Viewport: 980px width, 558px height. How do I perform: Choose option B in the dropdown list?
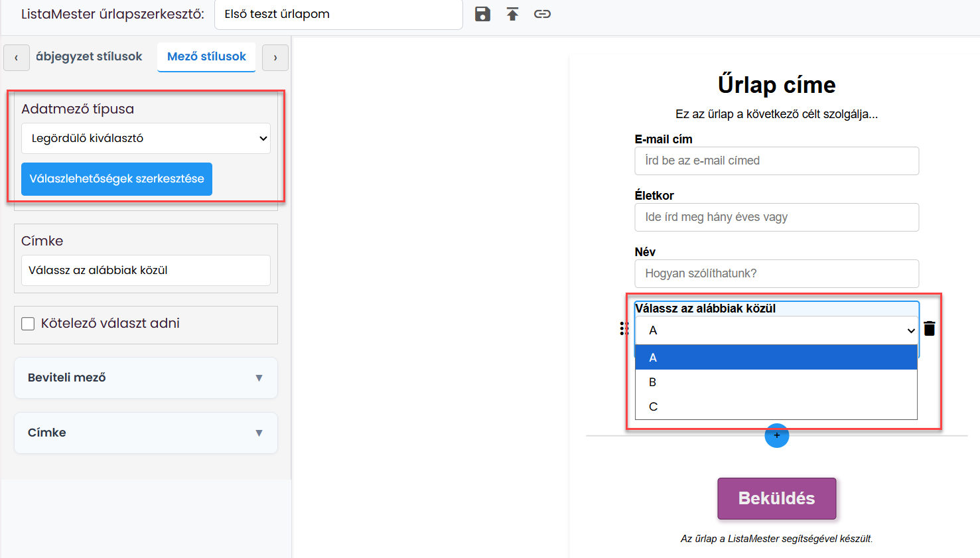[776, 382]
